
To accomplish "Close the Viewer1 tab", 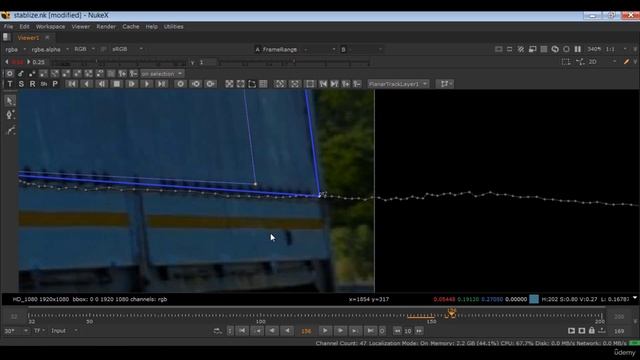I will [x=47, y=38].
